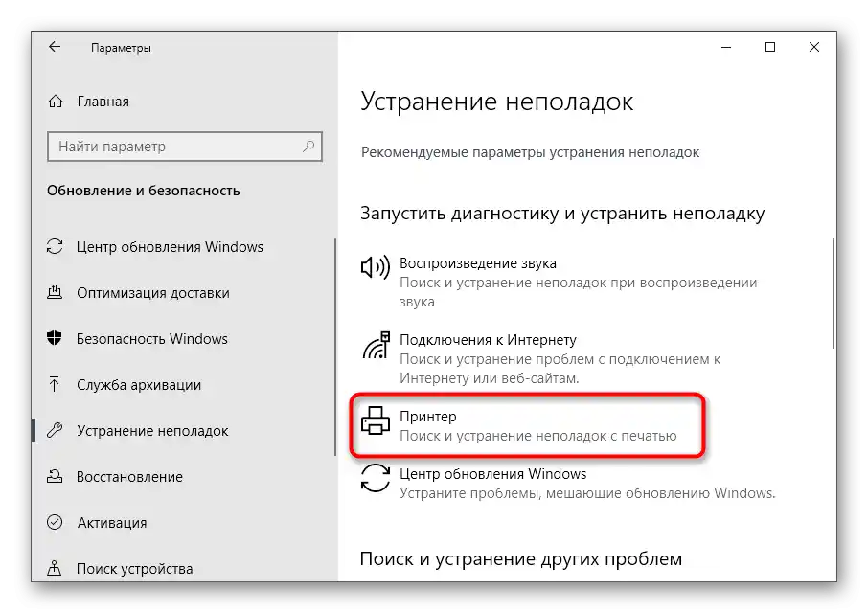This screenshot has width=868, height=613.
Task: Maximize the Параметры window
Action: coord(770,47)
